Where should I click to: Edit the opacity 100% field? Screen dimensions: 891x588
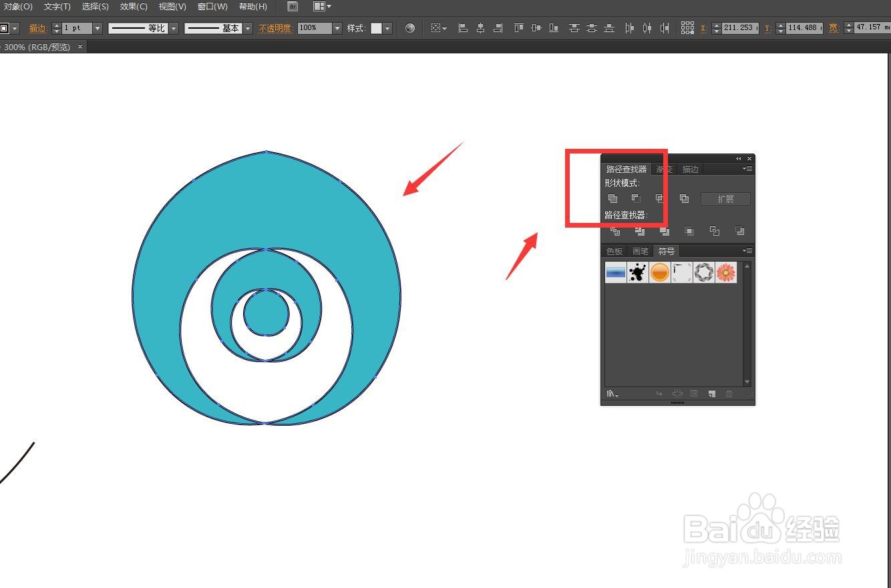click(x=315, y=28)
